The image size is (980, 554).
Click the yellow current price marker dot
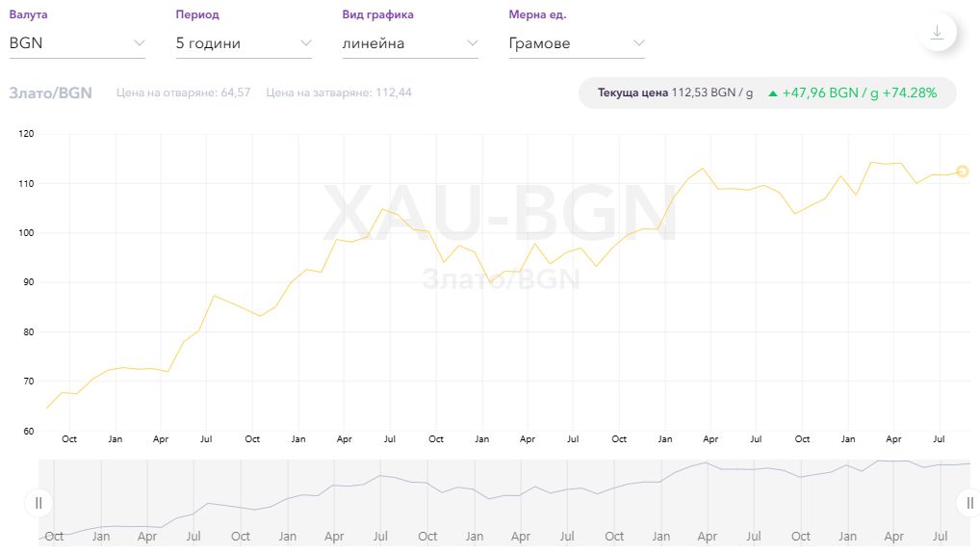(962, 171)
